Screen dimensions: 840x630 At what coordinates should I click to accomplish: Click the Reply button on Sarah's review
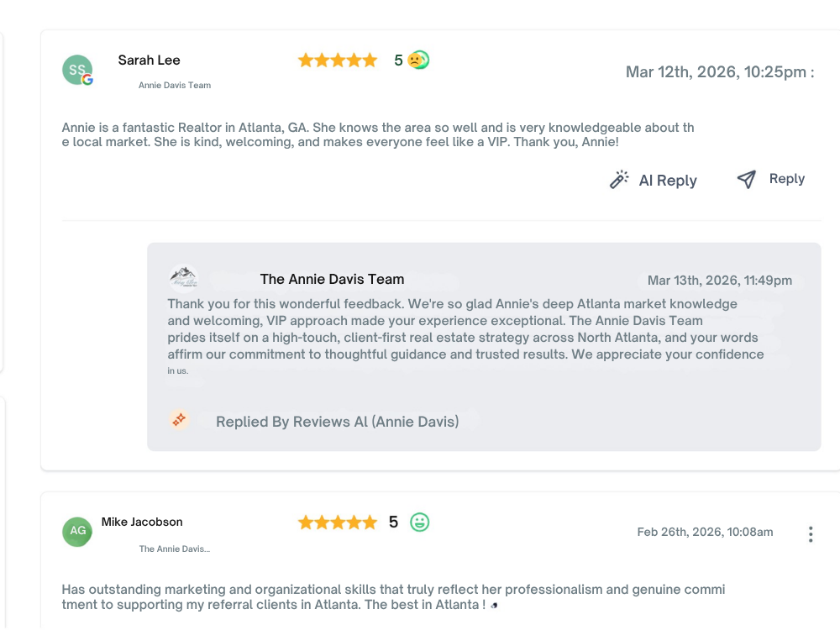tap(786, 178)
